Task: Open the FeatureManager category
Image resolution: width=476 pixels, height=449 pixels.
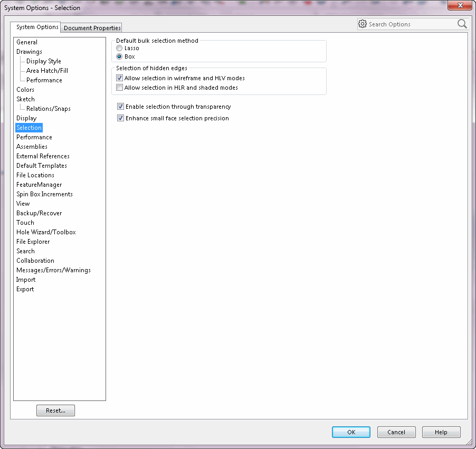Action: [39, 185]
